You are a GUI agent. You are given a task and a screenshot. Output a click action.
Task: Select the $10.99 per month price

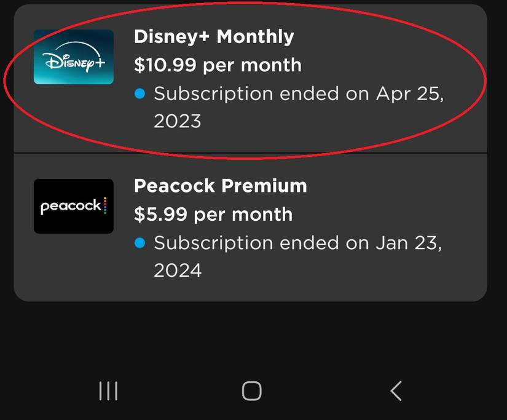point(218,65)
